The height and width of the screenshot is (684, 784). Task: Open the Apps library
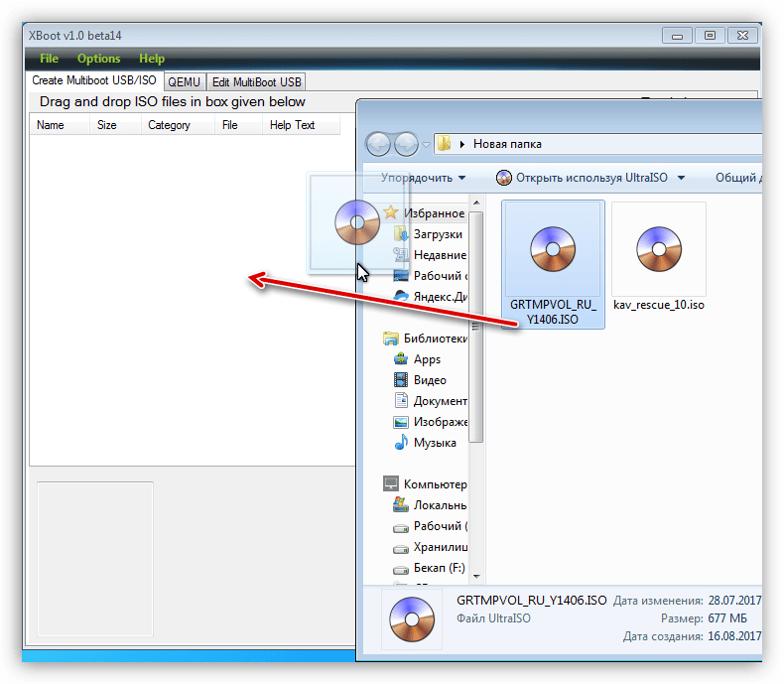pos(427,359)
